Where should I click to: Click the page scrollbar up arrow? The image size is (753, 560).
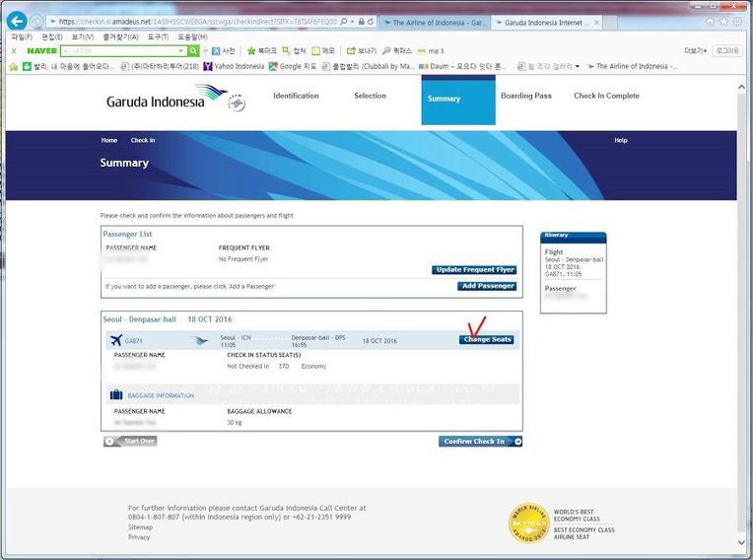point(741,87)
